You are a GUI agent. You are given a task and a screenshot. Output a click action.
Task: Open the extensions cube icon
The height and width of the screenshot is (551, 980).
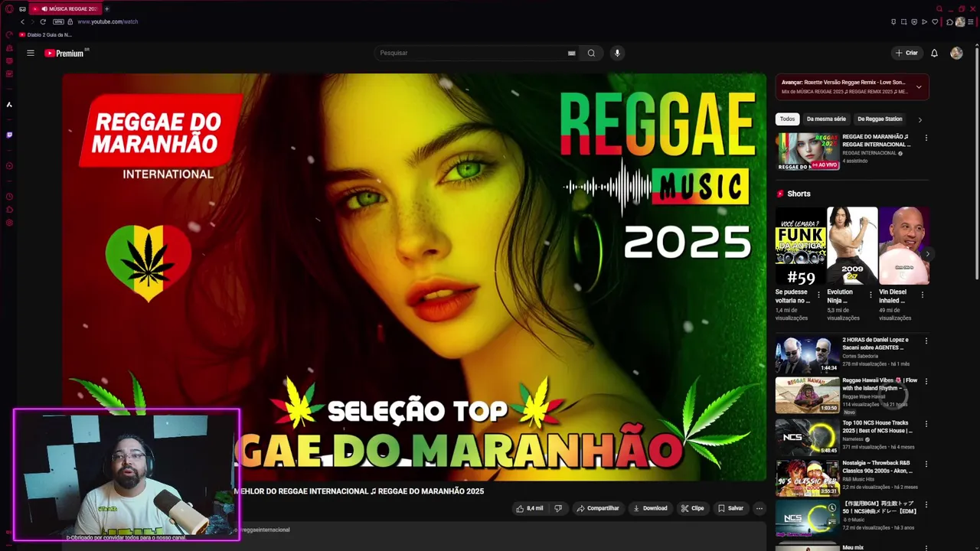(949, 21)
